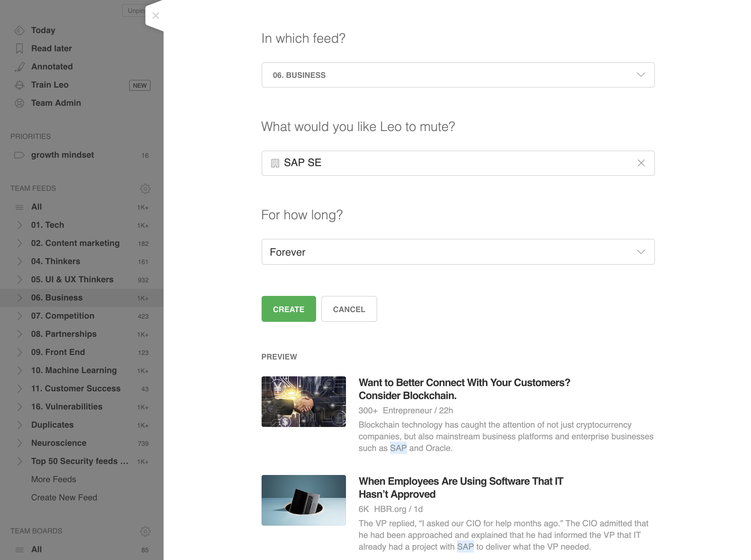
Task: Expand the 01. Tech feed folder
Action: 19,225
